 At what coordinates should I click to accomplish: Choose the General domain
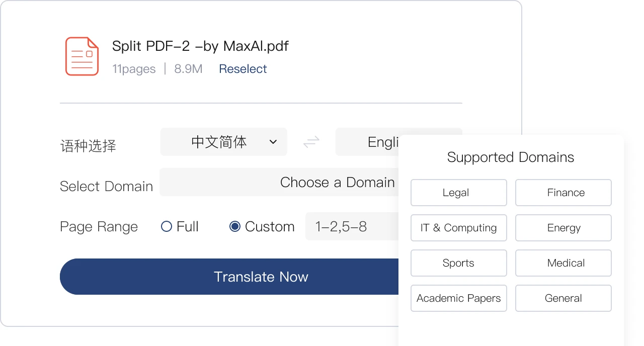pyautogui.click(x=563, y=298)
